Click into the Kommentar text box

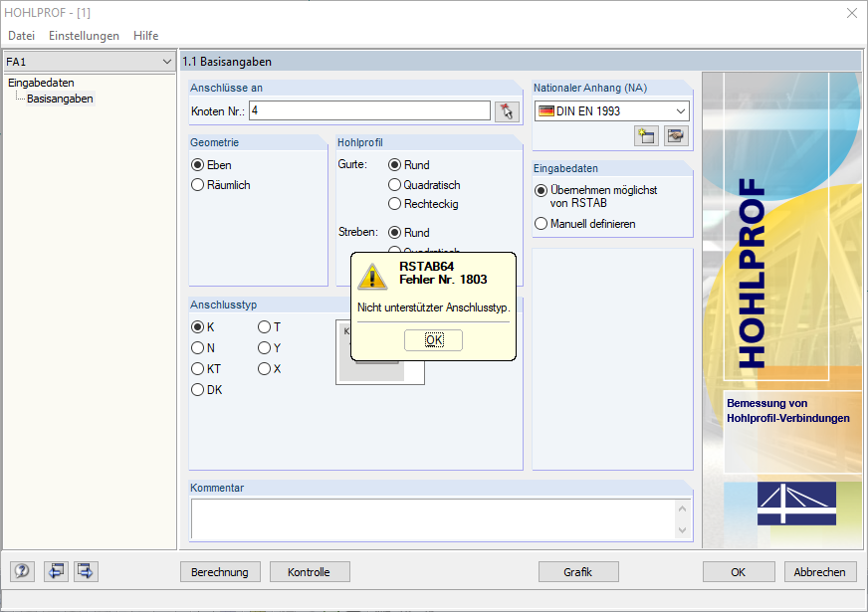(433, 519)
